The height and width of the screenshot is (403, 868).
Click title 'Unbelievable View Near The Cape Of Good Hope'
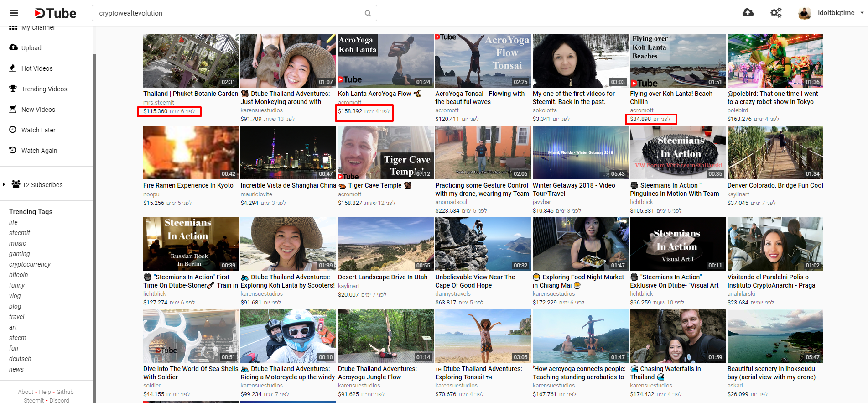[475, 281]
